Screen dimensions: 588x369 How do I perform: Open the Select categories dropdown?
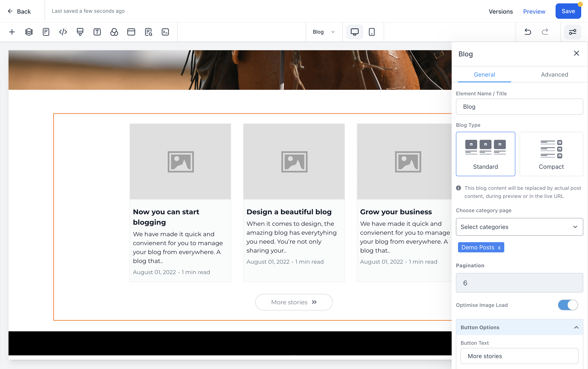tap(519, 227)
